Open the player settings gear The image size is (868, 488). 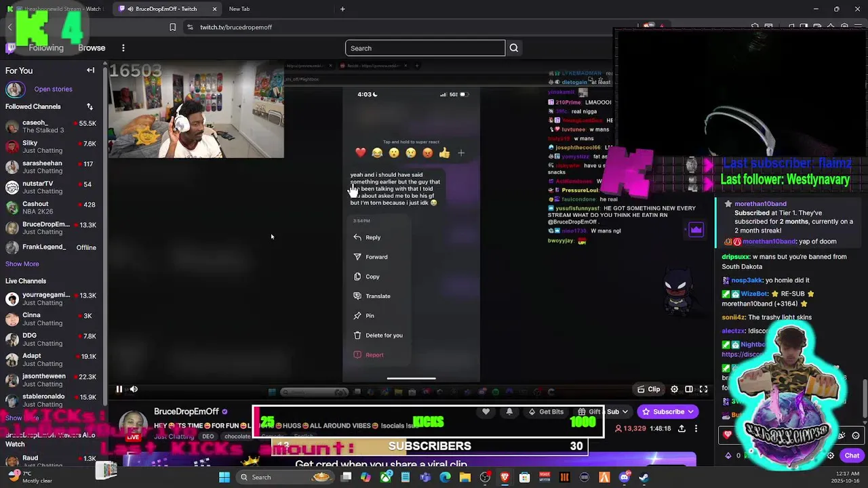tap(674, 389)
